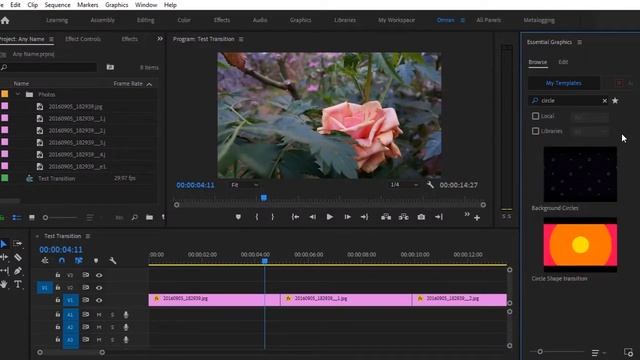Screen dimensions: 640x360
Task: Enable the Libraries checkbox
Action: tap(536, 131)
